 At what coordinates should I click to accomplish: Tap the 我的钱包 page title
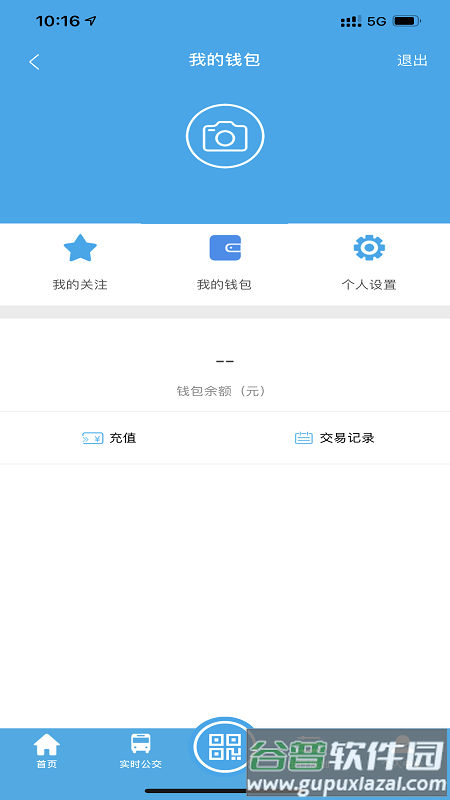(x=225, y=60)
